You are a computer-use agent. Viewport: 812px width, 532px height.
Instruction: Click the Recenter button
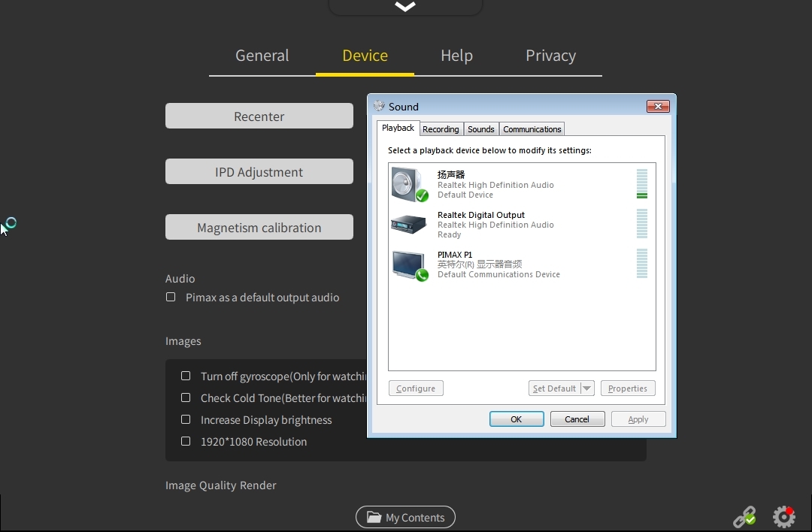point(259,116)
